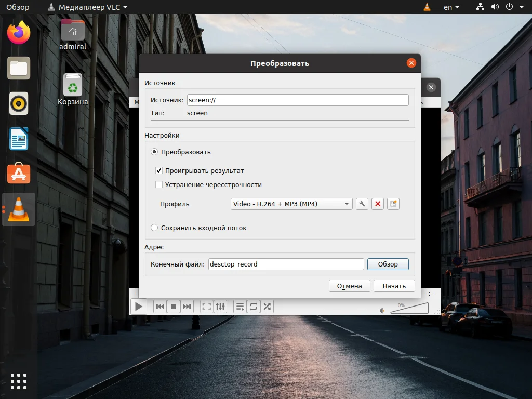Open the en language indicator menu

[450, 7]
